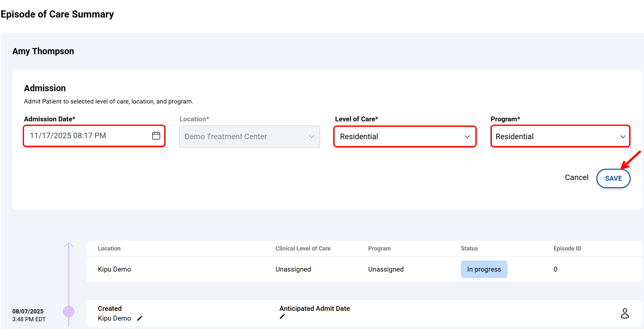Screen dimensions: 644x329
Task: Cancel the admission form
Action: point(576,177)
